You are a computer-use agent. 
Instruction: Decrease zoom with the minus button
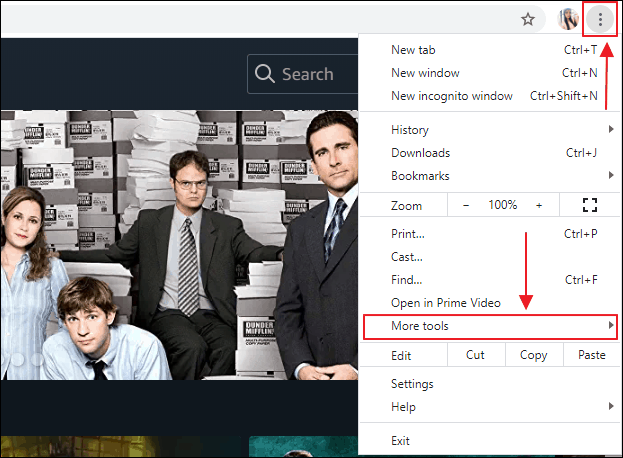point(466,205)
